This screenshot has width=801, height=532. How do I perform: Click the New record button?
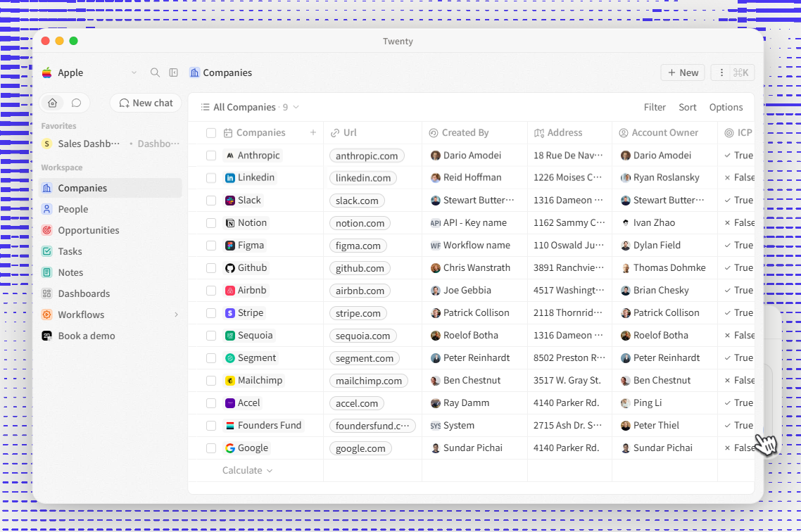[683, 72]
